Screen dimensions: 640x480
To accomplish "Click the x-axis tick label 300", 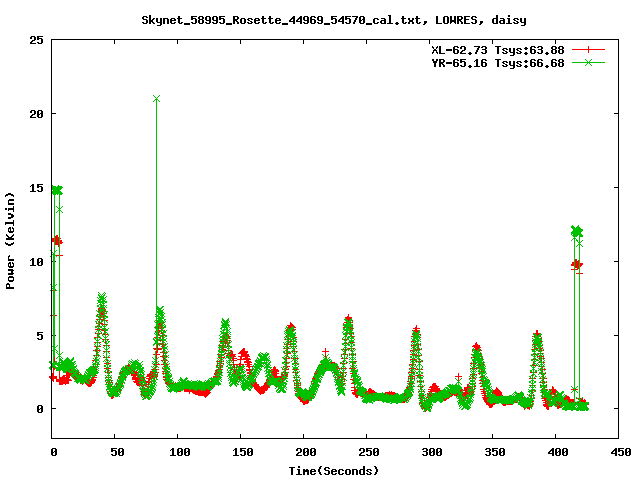I will (x=432, y=452).
